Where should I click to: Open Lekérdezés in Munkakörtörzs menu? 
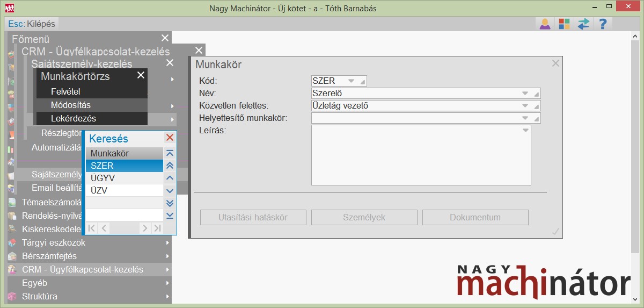click(x=92, y=118)
